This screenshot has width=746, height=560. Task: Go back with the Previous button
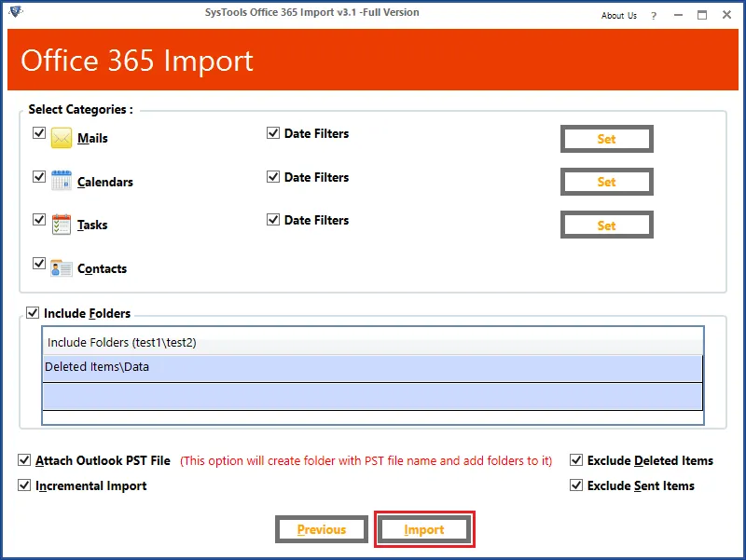click(x=322, y=529)
